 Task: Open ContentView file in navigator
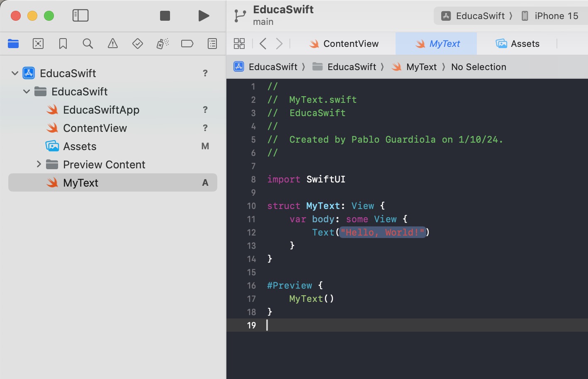click(x=113, y=128)
